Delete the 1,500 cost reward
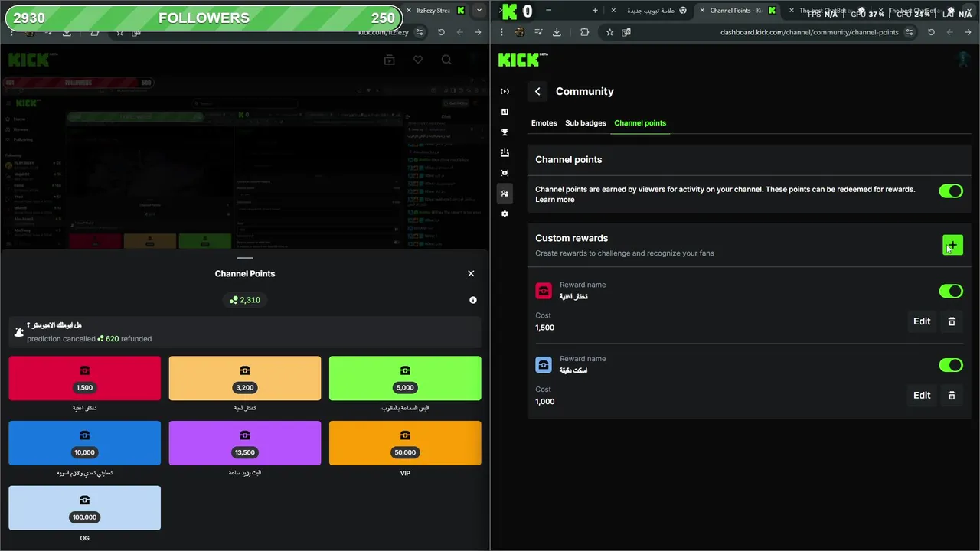980x551 pixels. pyautogui.click(x=952, y=321)
